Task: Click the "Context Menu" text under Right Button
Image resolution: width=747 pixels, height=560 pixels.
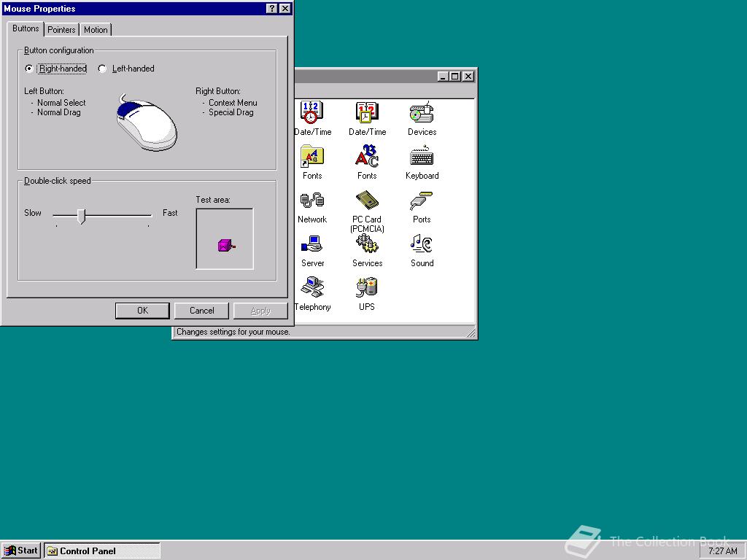Action: click(x=233, y=103)
